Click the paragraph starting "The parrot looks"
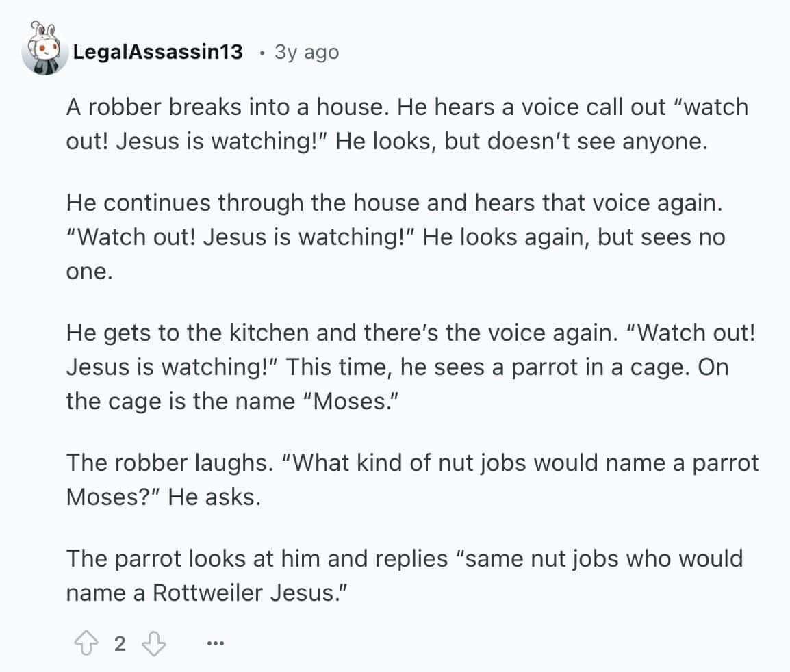The height and width of the screenshot is (672, 790). (x=404, y=575)
